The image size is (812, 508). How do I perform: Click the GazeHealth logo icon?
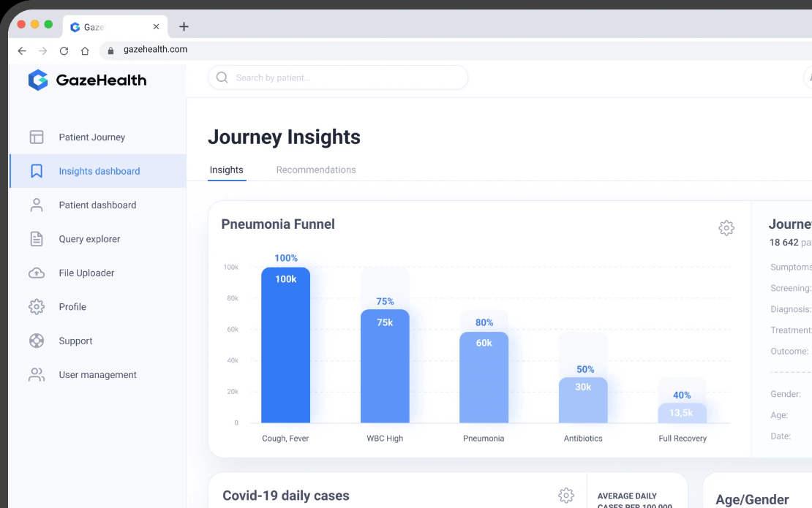coord(38,80)
